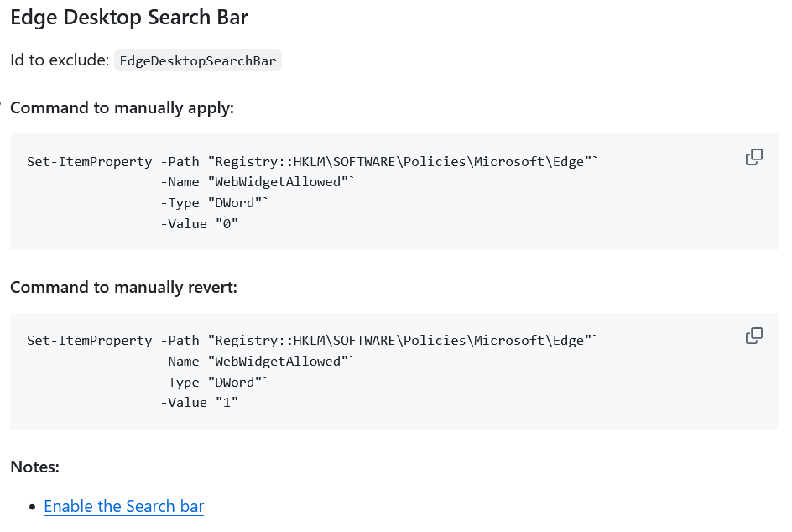Click the 'Id to exclude:' label
The width and height of the screenshot is (792, 532).
click(x=60, y=60)
